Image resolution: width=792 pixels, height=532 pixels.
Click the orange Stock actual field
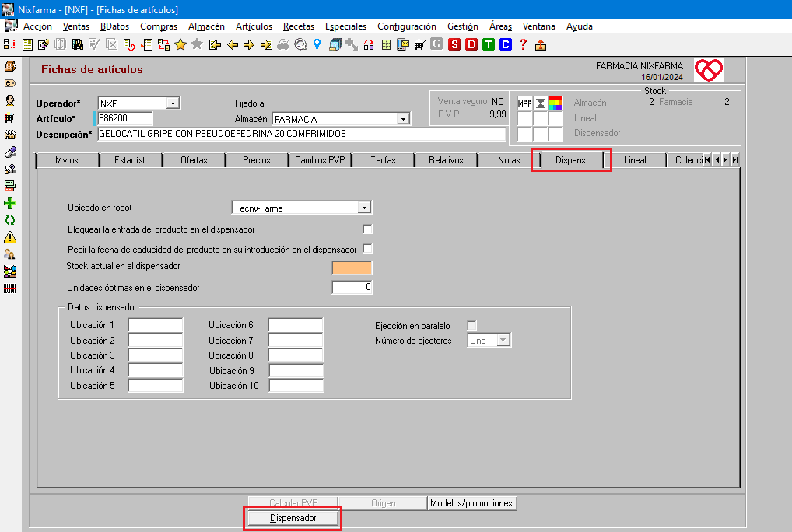pyautogui.click(x=352, y=268)
